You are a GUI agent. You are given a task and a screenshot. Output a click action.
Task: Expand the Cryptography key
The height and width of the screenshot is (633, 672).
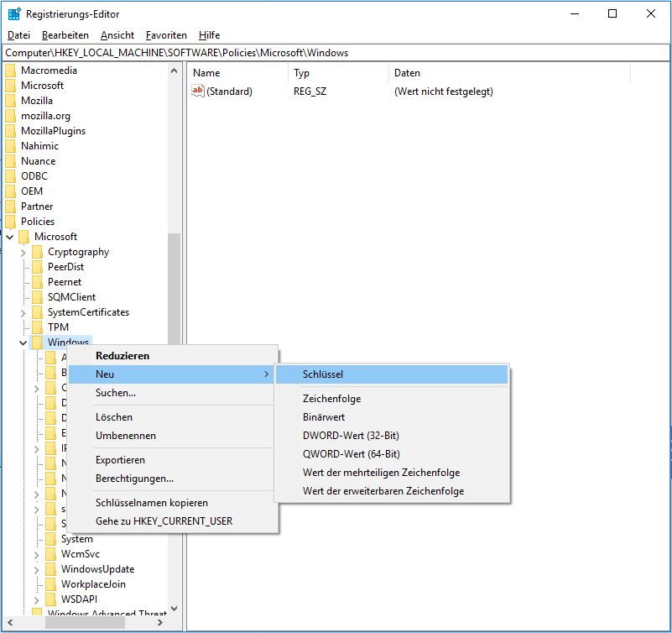(x=23, y=253)
